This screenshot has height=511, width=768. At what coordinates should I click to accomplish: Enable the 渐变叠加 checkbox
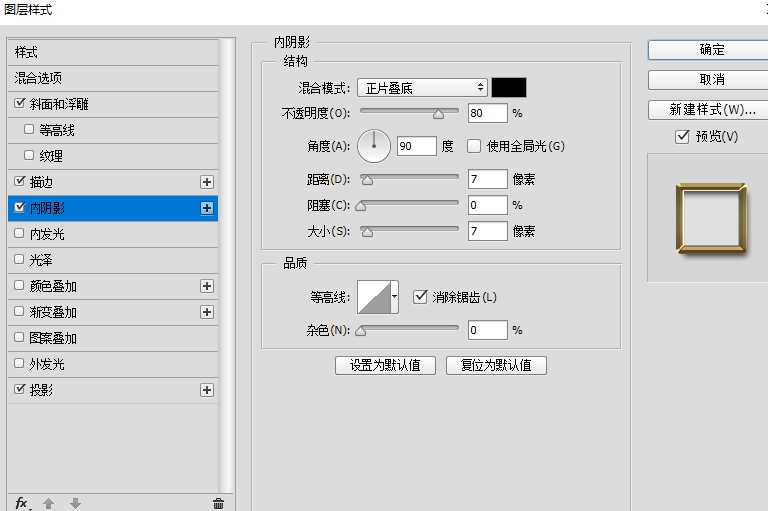click(19, 311)
